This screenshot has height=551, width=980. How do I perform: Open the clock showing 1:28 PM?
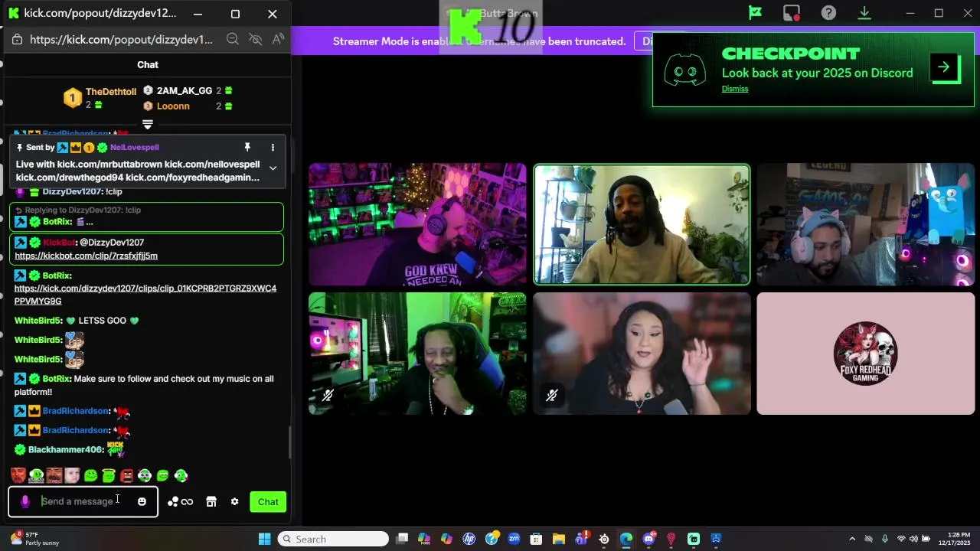(x=954, y=539)
